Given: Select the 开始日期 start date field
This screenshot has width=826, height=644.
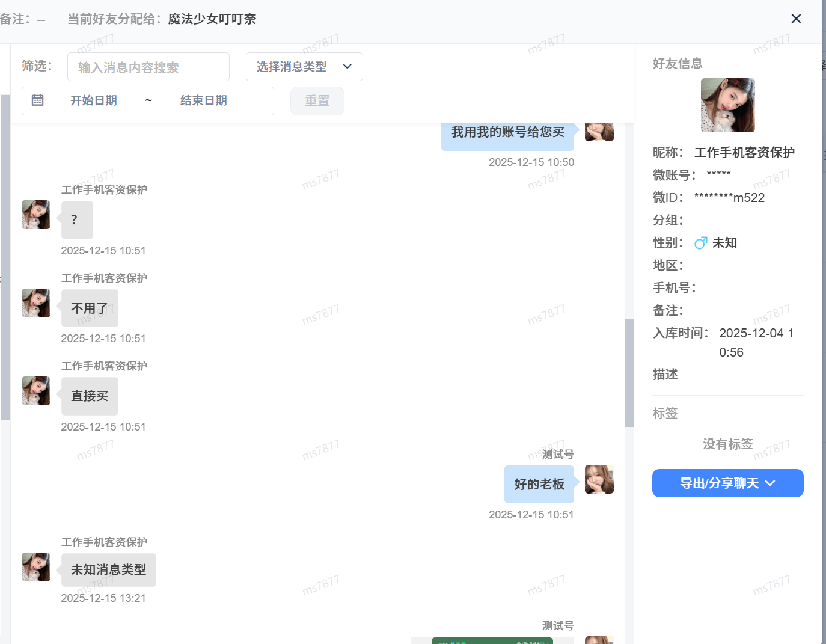Looking at the screenshot, I should [94, 101].
